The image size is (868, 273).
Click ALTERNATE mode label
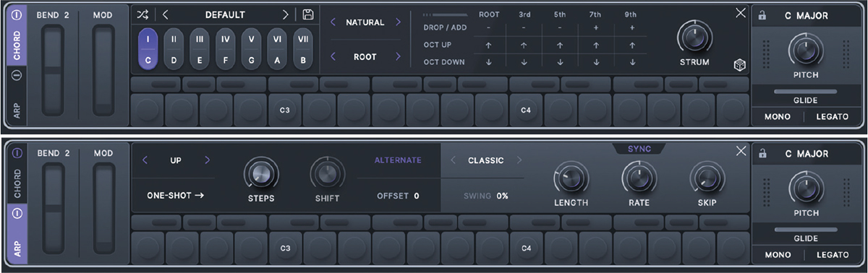click(x=398, y=160)
